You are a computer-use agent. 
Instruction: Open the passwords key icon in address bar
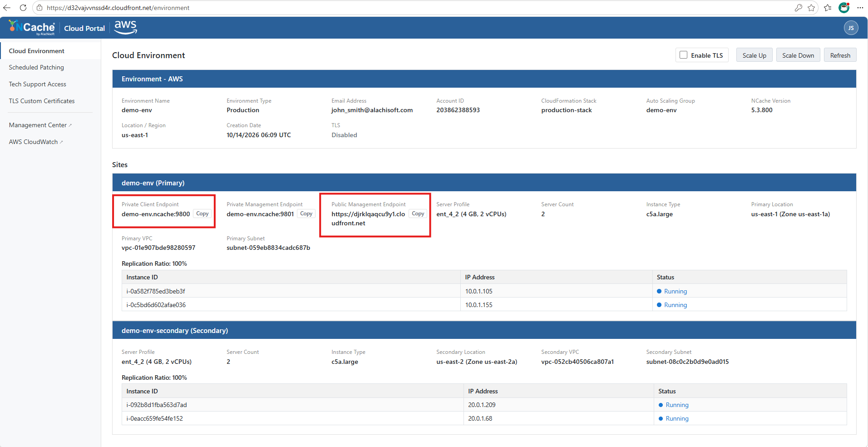[798, 8]
